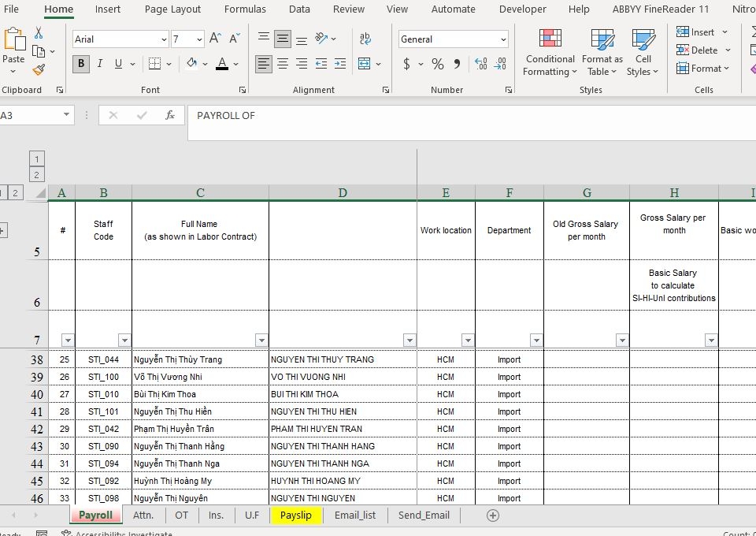Increase font size with the larger A icon
This screenshot has width=756, height=536.
pyautogui.click(x=216, y=39)
